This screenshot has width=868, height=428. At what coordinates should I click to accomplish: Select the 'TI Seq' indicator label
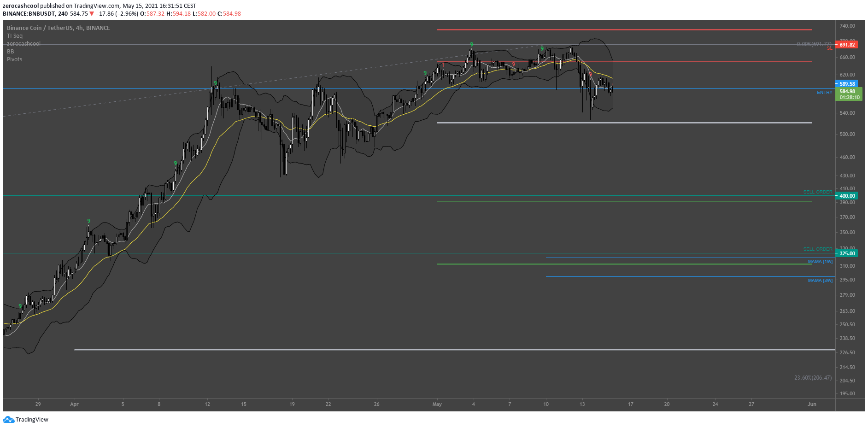click(x=15, y=36)
